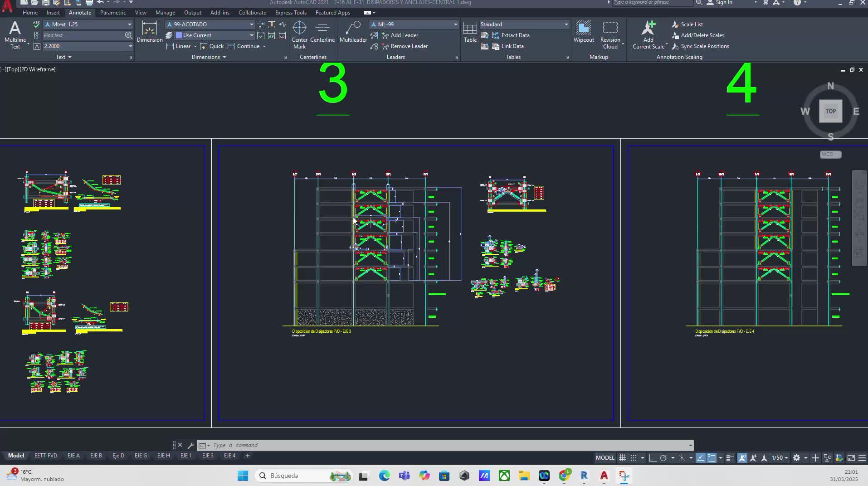Open the EJE 3 layout tab
This screenshot has width=868, height=486.
(208, 456)
